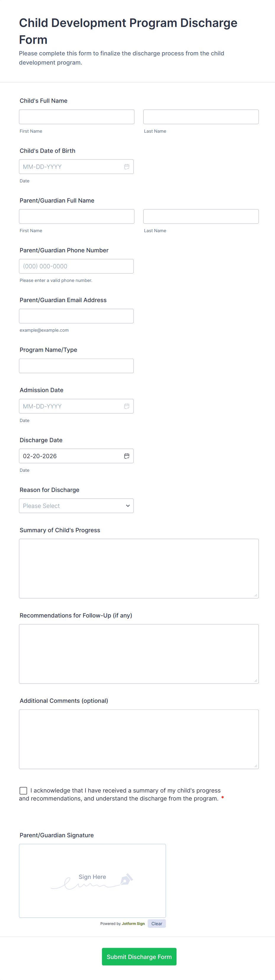Click the Summary of Child's Progress textarea
Viewport: 275px width, 980px height.
point(139,568)
